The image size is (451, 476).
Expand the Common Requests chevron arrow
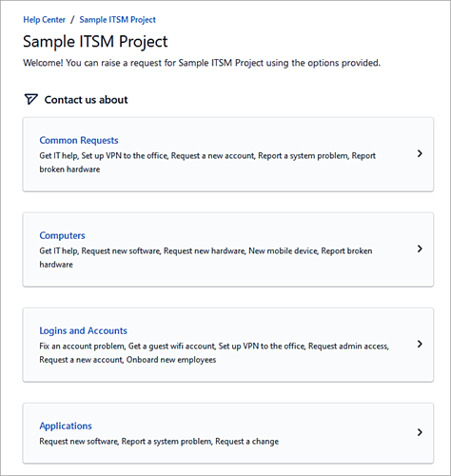click(420, 154)
